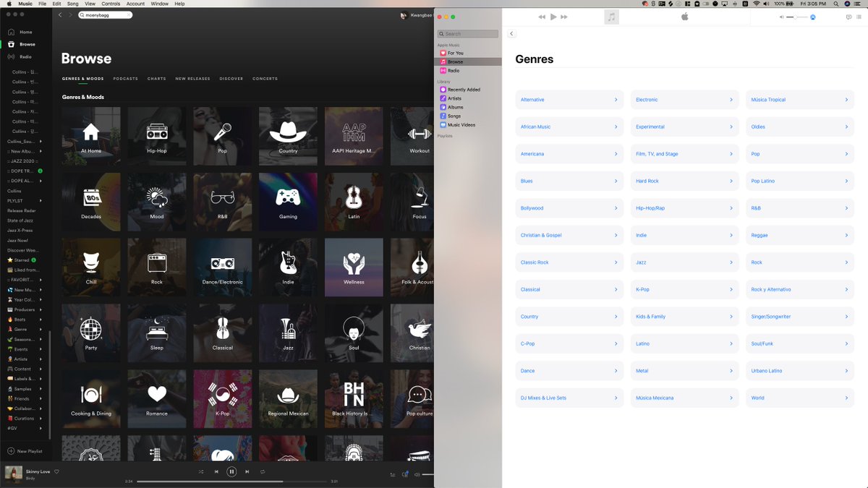This screenshot has height=488, width=868.
Task: Go back in Spotify navigation
Action: click(60, 14)
